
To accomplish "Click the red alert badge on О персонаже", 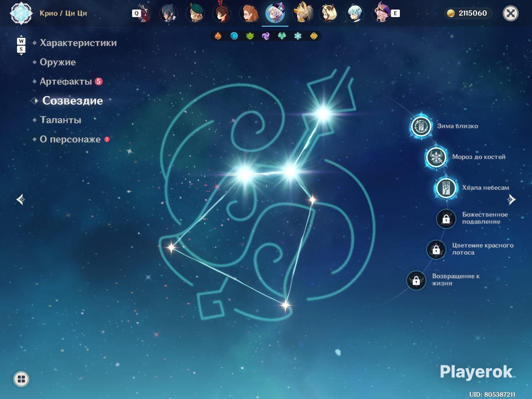I will pyautogui.click(x=107, y=139).
